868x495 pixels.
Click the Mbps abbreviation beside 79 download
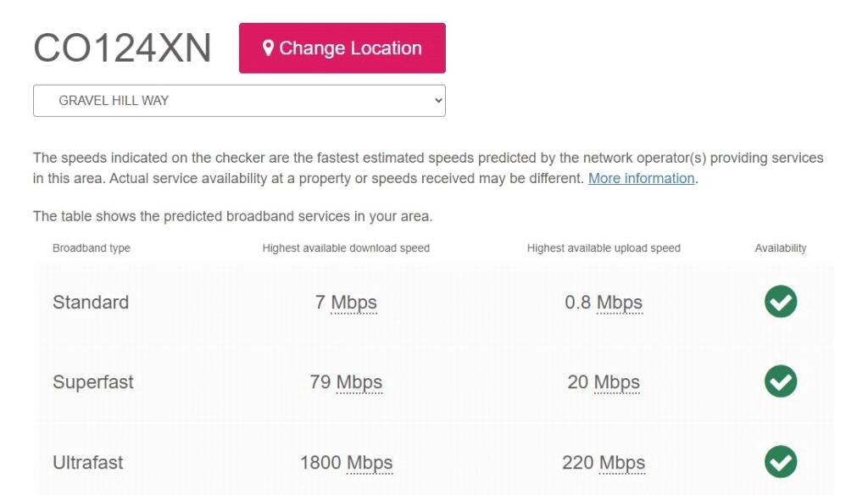[359, 382]
